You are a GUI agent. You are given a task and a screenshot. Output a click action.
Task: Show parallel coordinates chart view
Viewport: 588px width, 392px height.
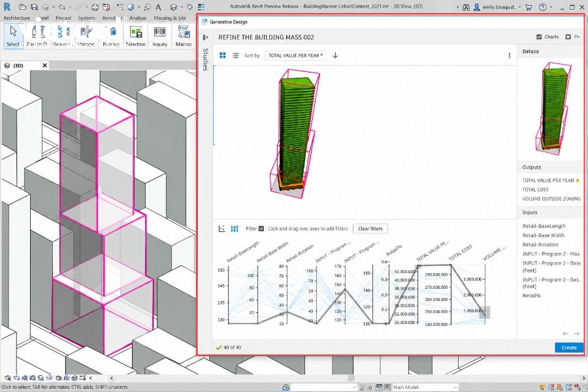click(x=235, y=229)
